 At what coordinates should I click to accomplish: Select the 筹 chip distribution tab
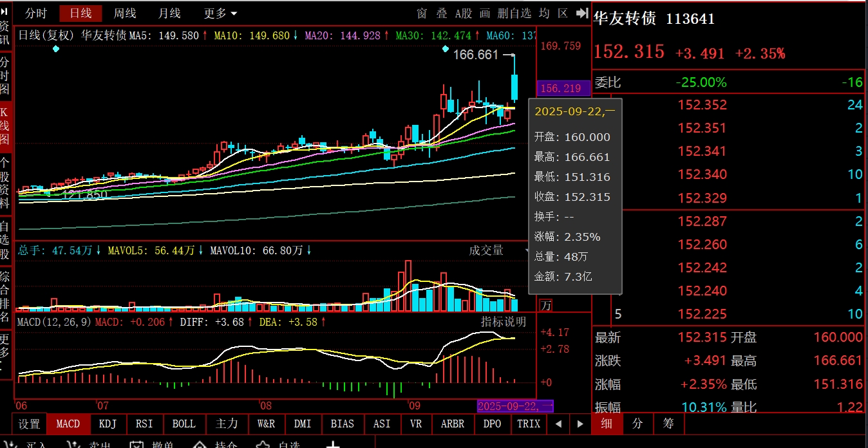point(668,424)
